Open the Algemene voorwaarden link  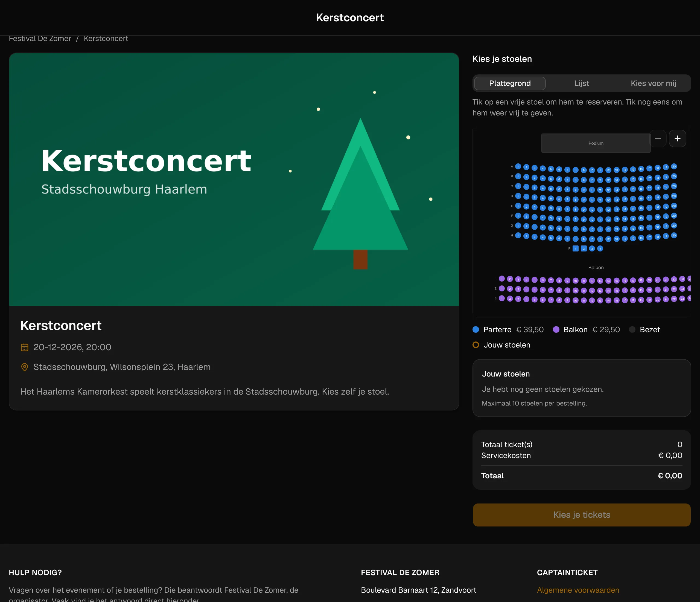578,590
